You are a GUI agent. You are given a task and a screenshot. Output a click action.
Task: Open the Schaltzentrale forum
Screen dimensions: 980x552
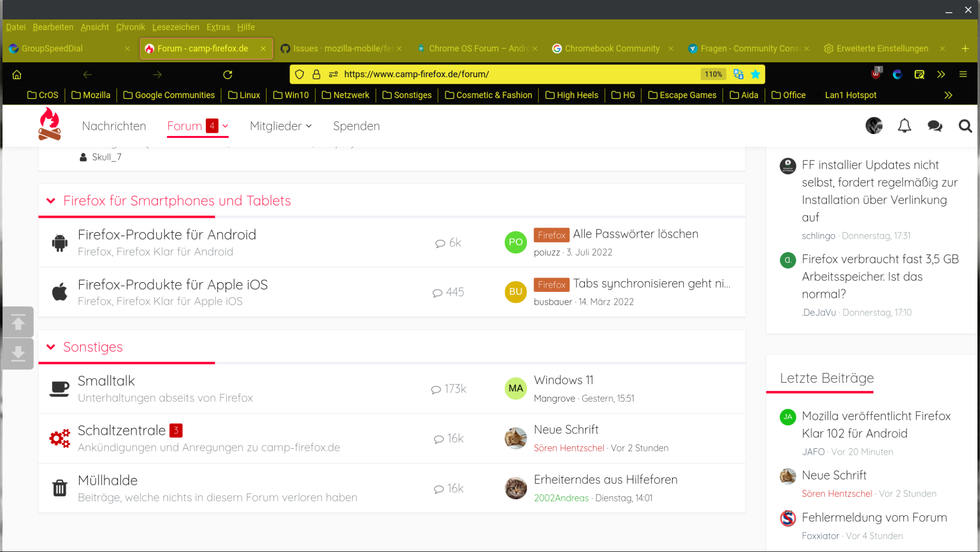pyautogui.click(x=122, y=430)
